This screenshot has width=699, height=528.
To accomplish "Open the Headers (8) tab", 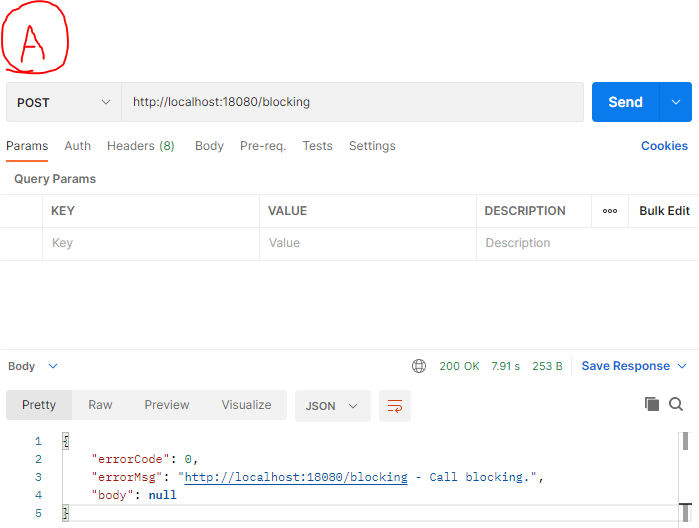I will click(x=140, y=146).
